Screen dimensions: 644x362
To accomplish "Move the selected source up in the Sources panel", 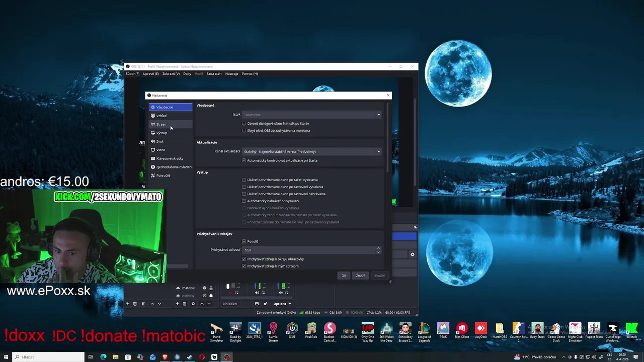I will point(202,304).
